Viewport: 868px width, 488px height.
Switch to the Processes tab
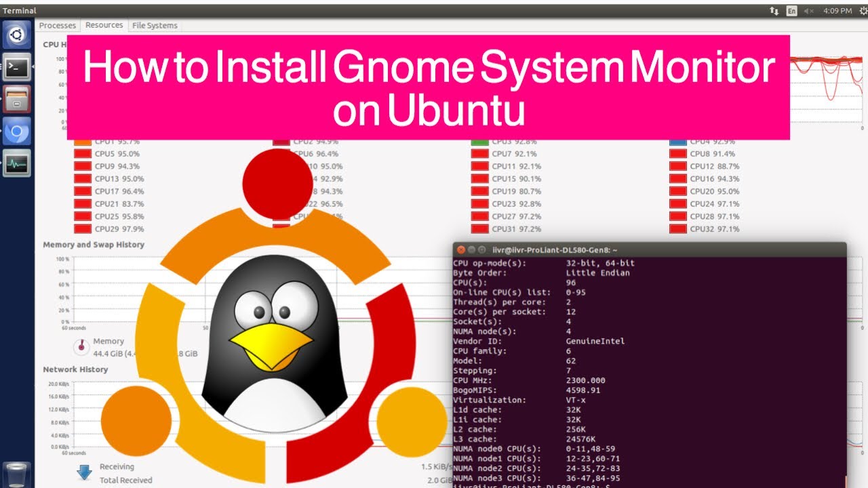[58, 26]
